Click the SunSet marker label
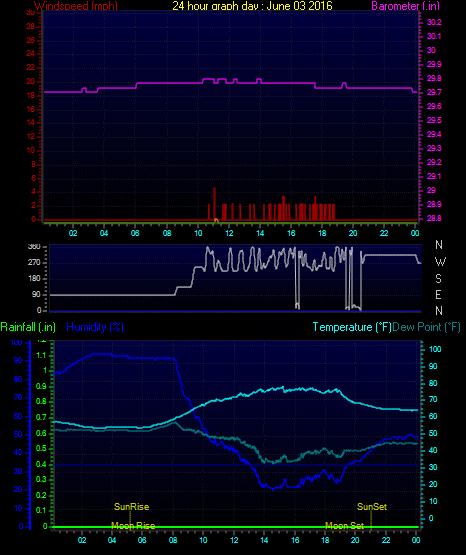 click(372, 507)
